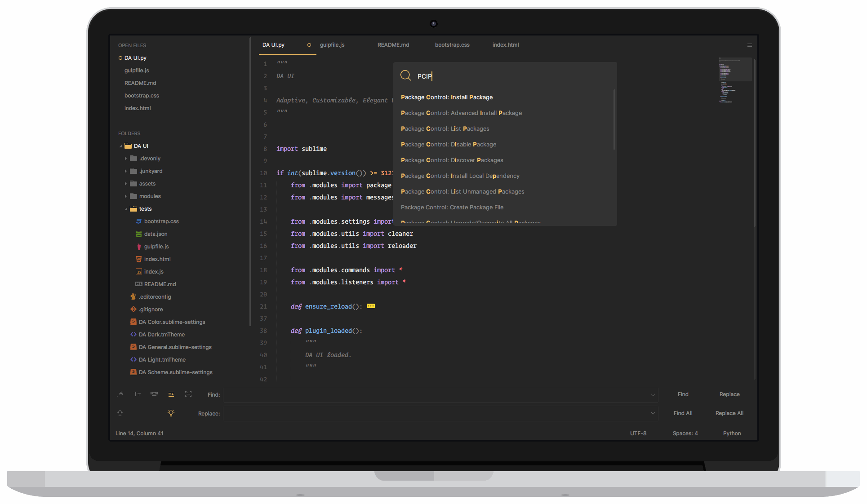Image resolution: width=867 pixels, height=504 pixels.
Task: Click the code icon next to DA Dark.tmTheme
Action: point(133,335)
